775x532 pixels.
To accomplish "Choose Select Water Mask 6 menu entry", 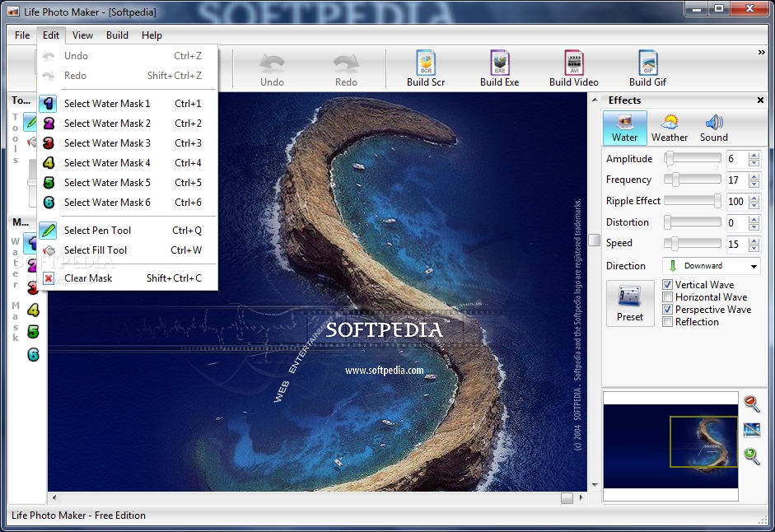I will 128,203.
